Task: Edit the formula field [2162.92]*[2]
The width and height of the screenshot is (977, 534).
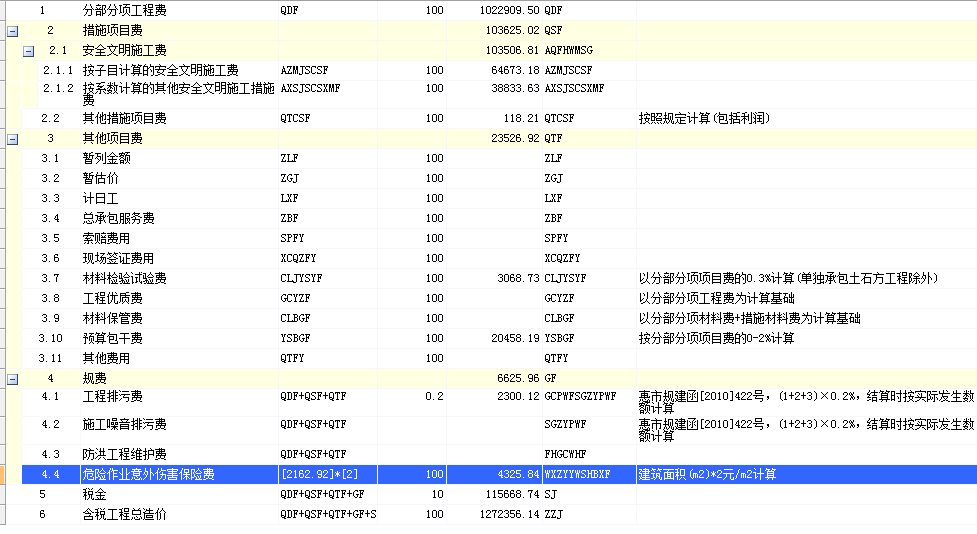Action: tap(328, 474)
